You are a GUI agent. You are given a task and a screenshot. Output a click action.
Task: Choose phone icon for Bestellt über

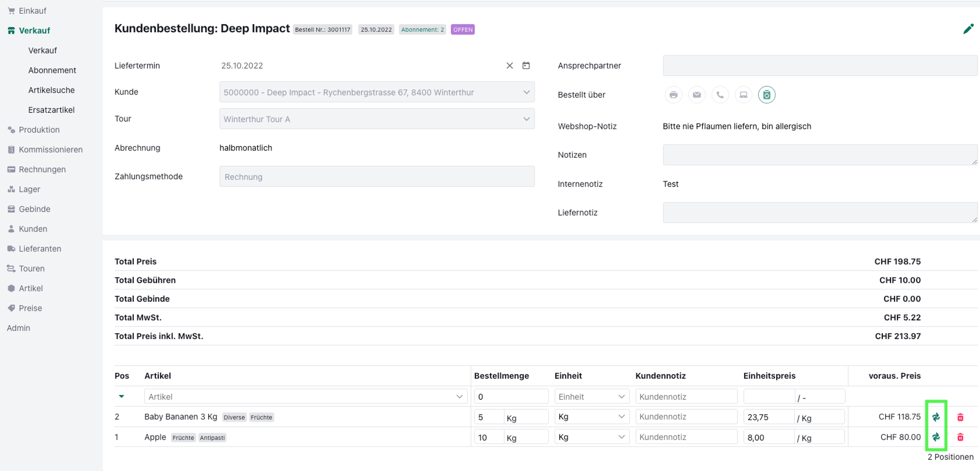[720, 95]
